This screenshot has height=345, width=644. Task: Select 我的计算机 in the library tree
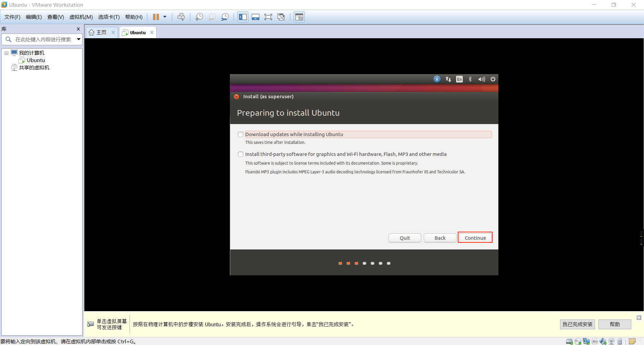tap(32, 53)
